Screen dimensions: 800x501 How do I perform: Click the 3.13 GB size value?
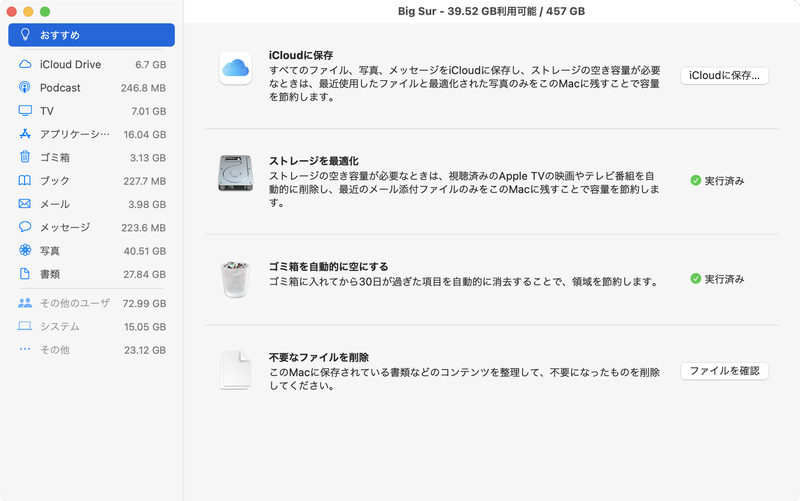point(148,158)
